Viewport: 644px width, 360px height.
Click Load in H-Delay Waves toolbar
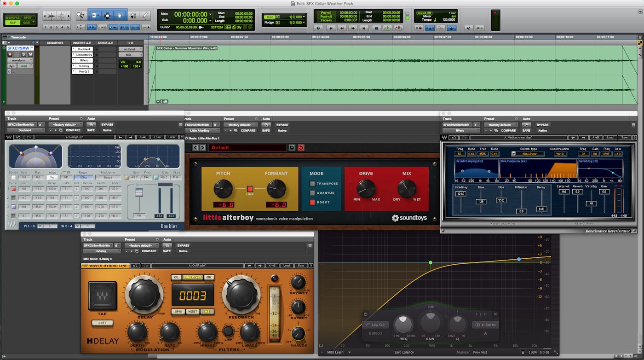(x=287, y=266)
